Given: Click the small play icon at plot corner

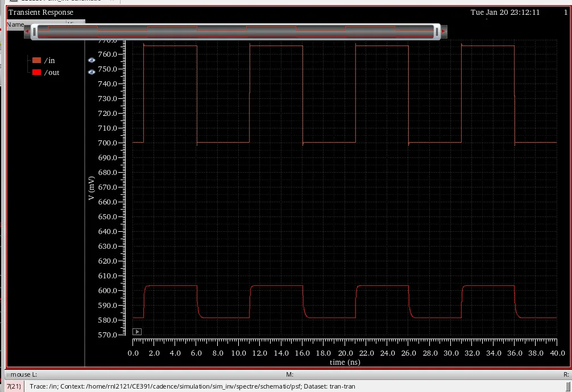Looking at the screenshot, I should tap(136, 331).
